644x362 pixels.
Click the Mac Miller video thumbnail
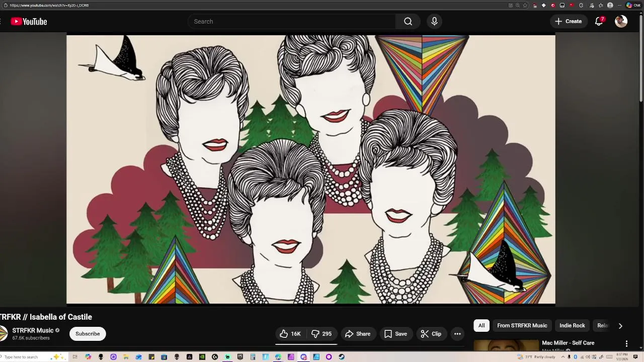click(506, 345)
